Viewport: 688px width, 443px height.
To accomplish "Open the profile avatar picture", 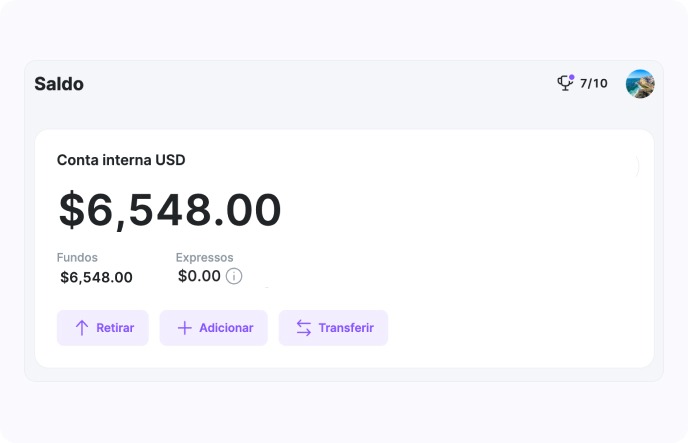I will pyautogui.click(x=640, y=84).
